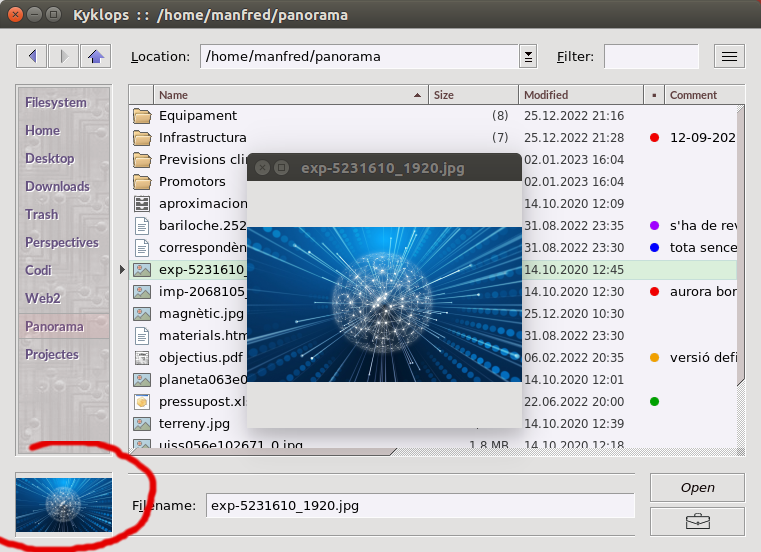761x552 pixels.
Task: Open the Trash sidebar bookmark
Action: (42, 214)
